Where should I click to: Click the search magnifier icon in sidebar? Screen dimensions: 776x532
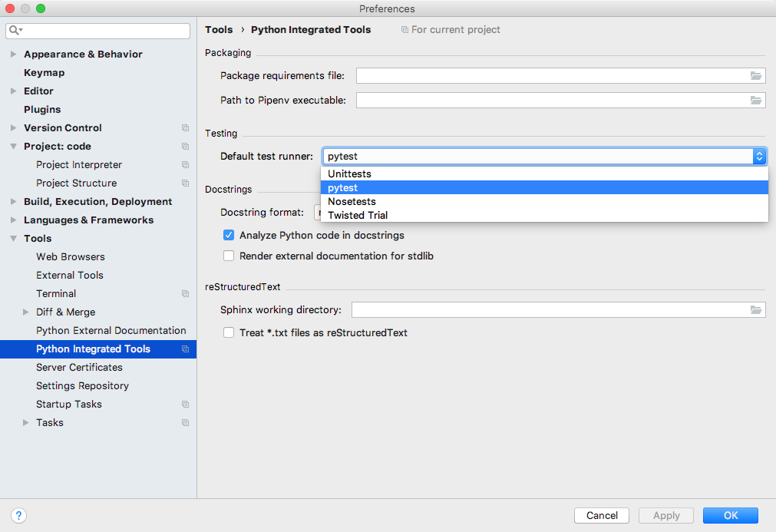pos(14,30)
